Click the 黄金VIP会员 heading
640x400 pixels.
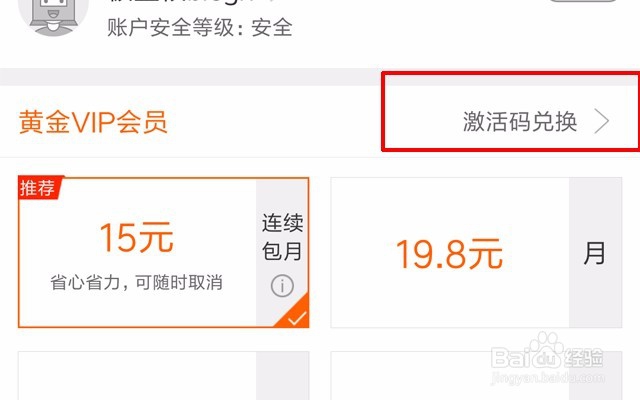click(93, 122)
